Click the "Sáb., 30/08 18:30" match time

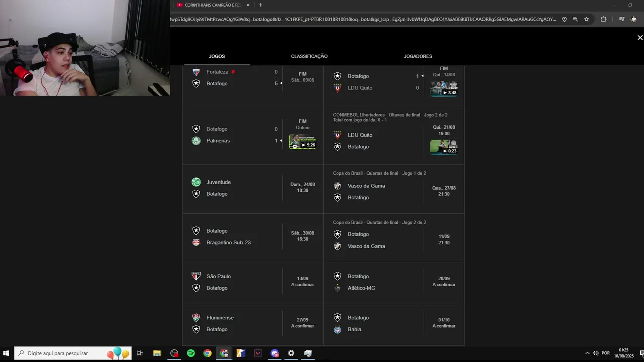coord(302,236)
